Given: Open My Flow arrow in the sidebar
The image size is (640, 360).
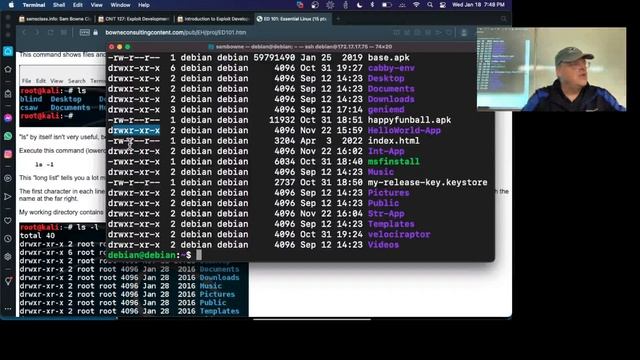Looking at the screenshot, I should [8, 197].
